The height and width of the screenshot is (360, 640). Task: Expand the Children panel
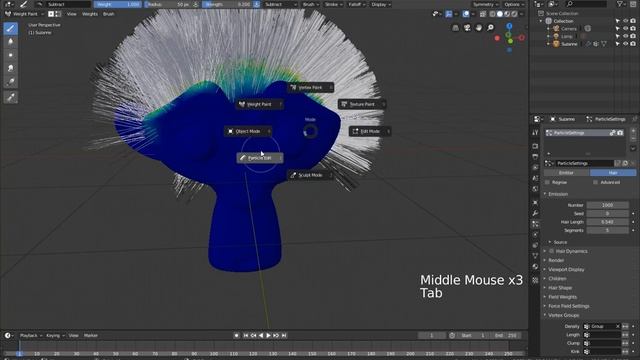(557, 278)
